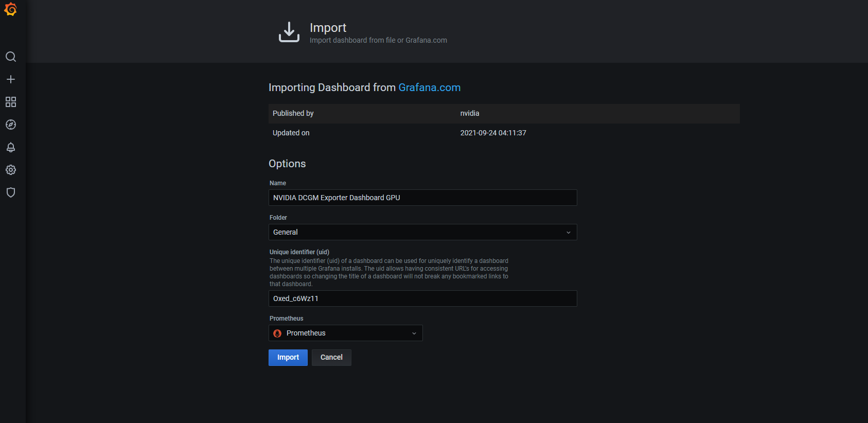Image resolution: width=868 pixels, height=423 pixels.
Task: Click the blue Import button
Action: [288, 358]
